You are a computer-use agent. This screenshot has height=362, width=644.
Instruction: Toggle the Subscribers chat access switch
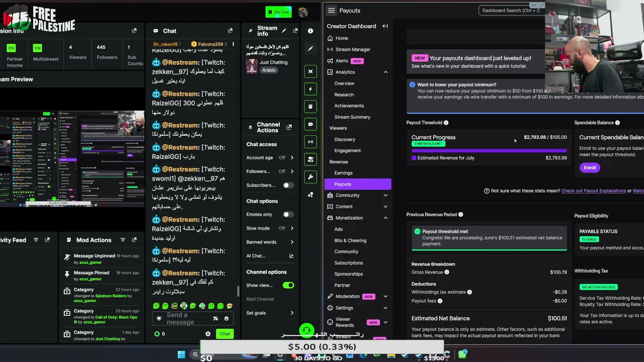[x=288, y=185]
